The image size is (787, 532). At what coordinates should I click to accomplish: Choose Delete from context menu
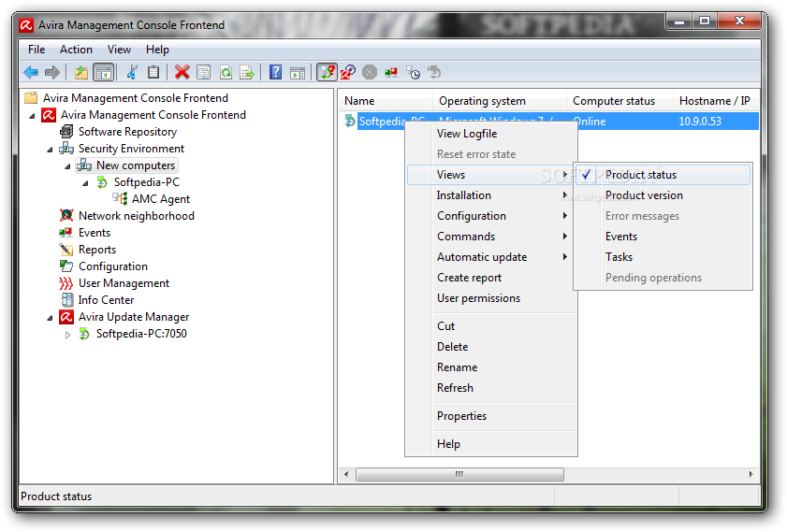tap(491, 347)
